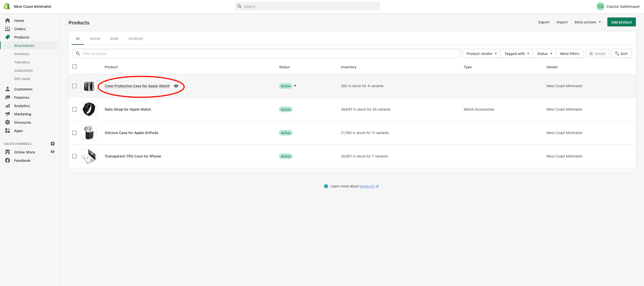The image size is (644, 286).
Task: Check Transparent TPU Case row checkbox
Action: point(74,156)
